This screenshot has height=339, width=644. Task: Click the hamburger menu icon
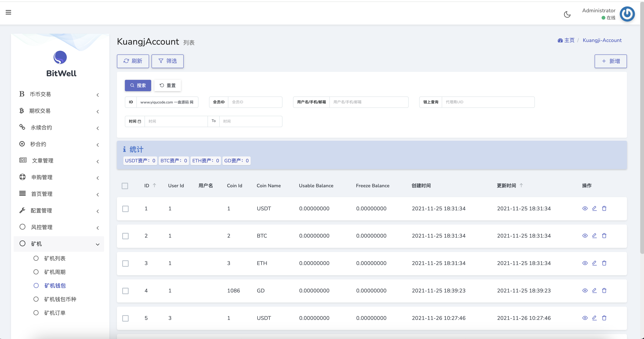tap(8, 12)
